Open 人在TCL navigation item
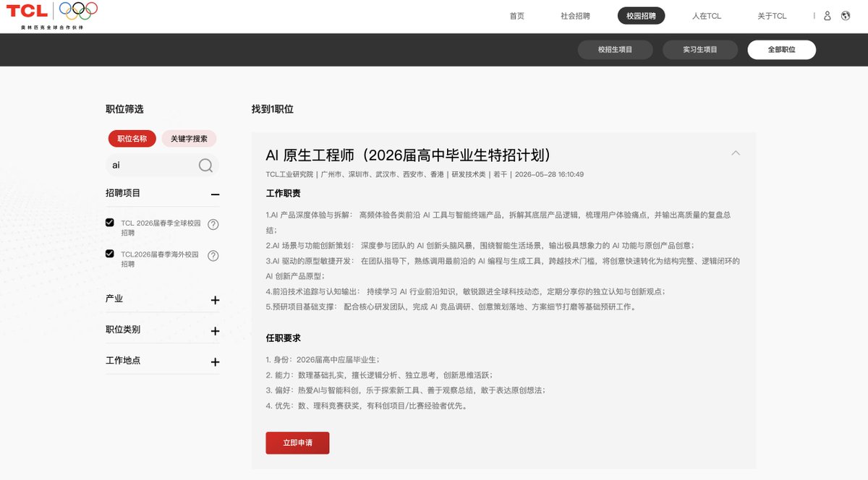This screenshot has width=868, height=480. tap(707, 16)
